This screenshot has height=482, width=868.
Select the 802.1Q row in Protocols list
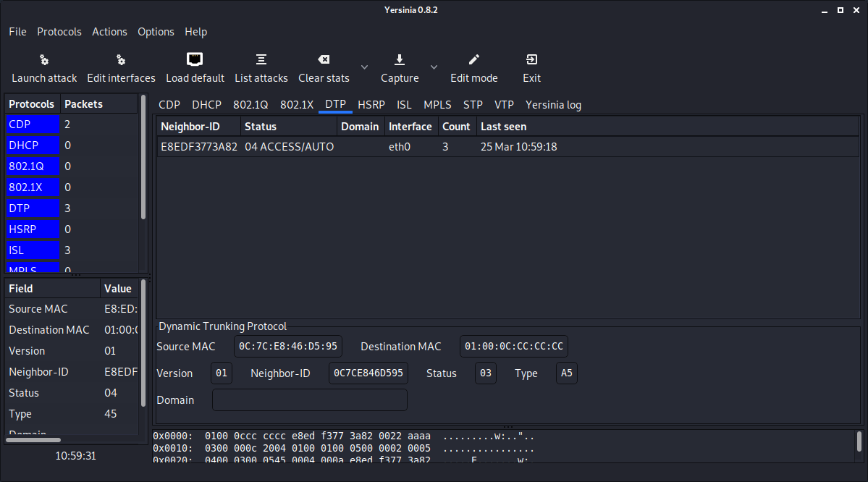(x=72, y=166)
